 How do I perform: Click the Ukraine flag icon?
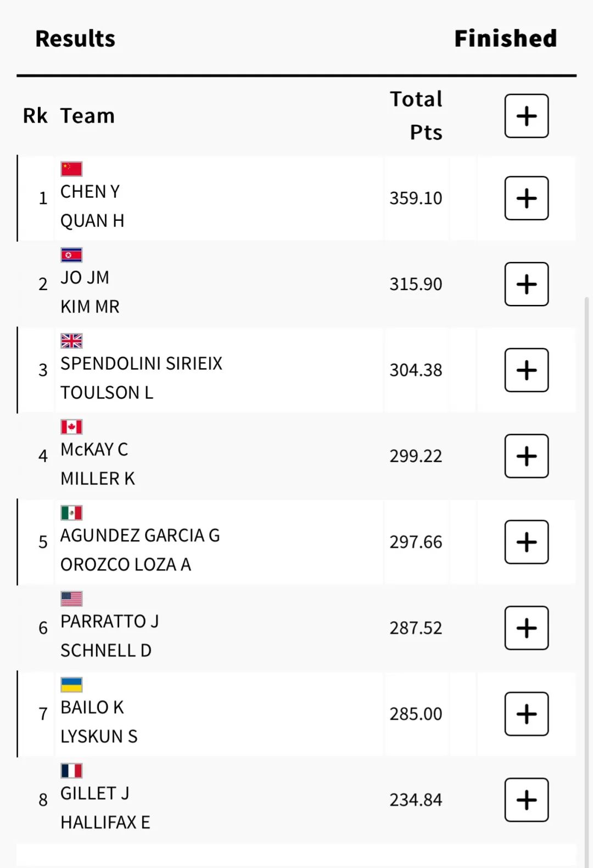(71, 685)
